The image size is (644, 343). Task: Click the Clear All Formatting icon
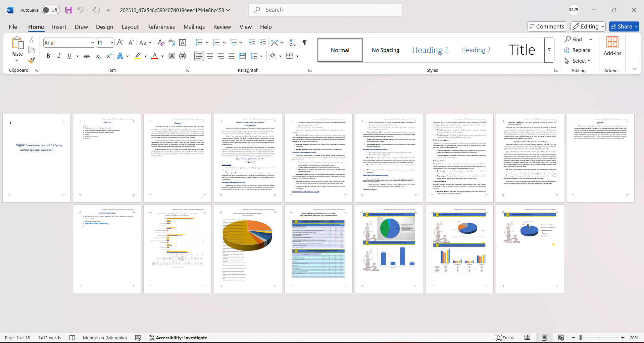(x=161, y=43)
